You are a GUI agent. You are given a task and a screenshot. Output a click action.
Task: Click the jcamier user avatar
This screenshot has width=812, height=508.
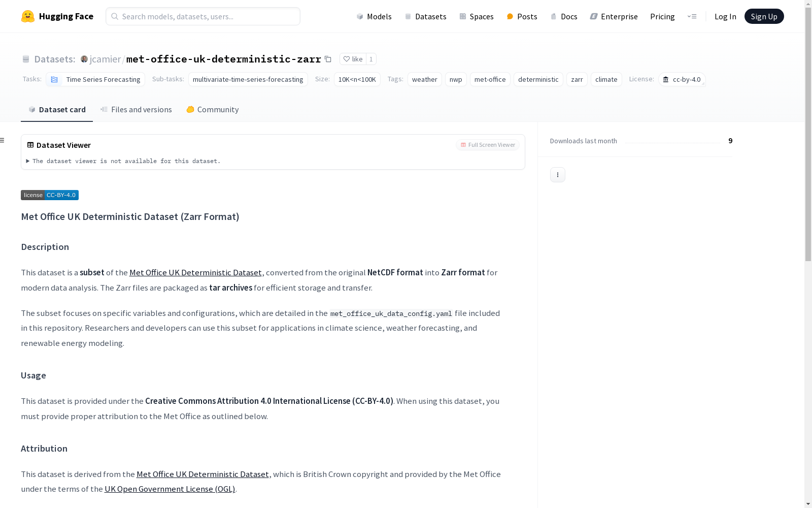(x=84, y=59)
